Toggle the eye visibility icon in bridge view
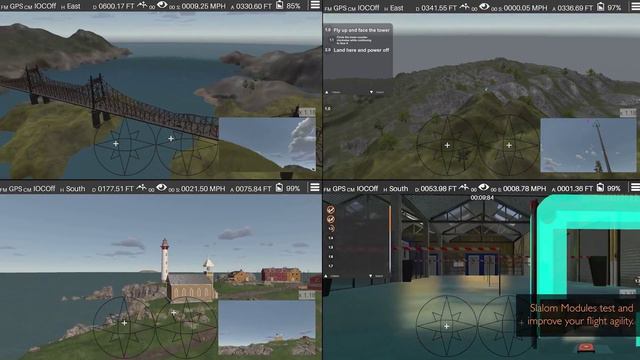Screen dimensions: 640x360 (x=162, y=5)
